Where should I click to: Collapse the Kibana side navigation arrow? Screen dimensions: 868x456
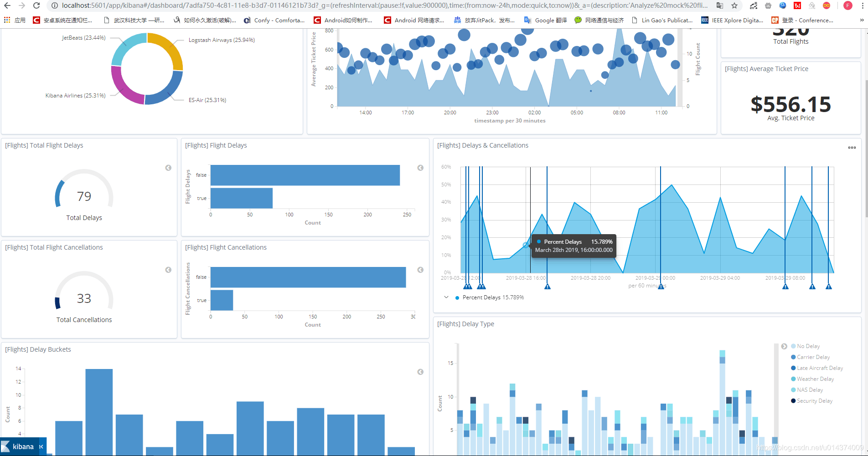[41, 447]
